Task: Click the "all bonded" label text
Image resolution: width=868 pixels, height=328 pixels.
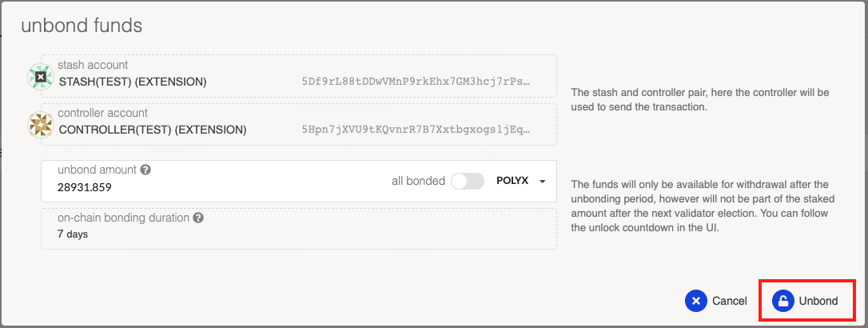Action: coord(419,181)
